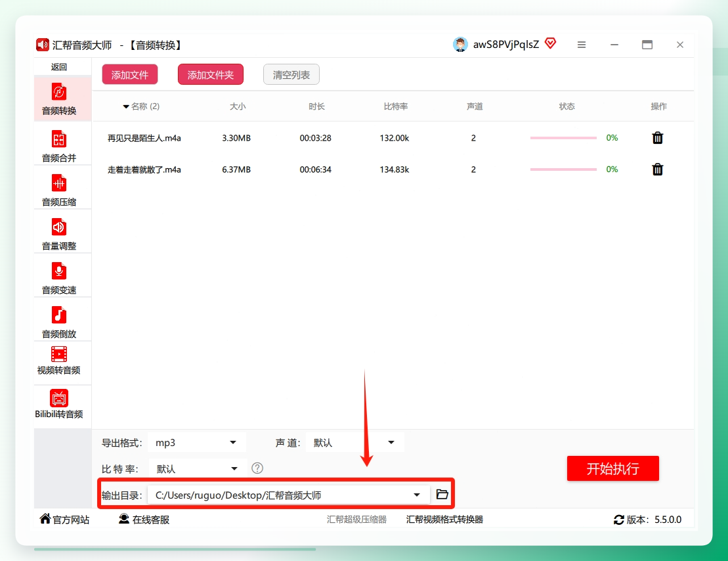Click the 00:03:28 duration cell

tap(315, 138)
